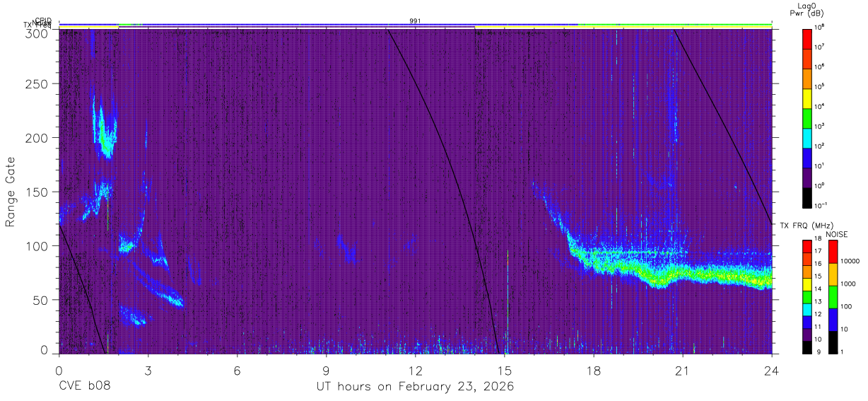The height and width of the screenshot is (401, 868).
Task: Click the 'NOISE' legend title
Action: (836, 234)
